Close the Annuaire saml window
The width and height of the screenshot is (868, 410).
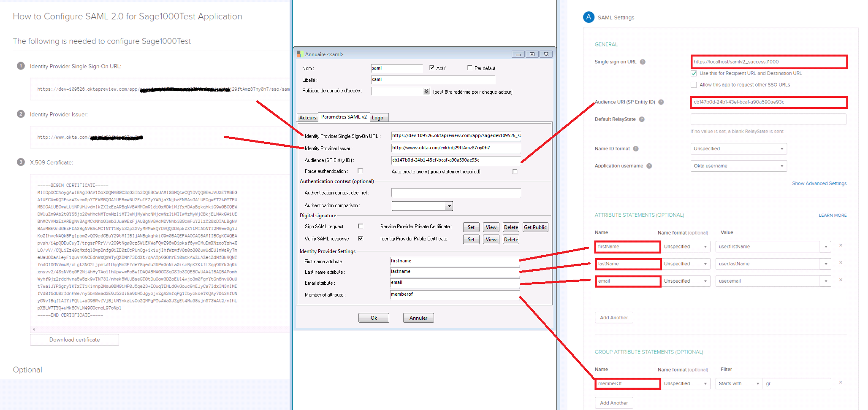point(546,54)
